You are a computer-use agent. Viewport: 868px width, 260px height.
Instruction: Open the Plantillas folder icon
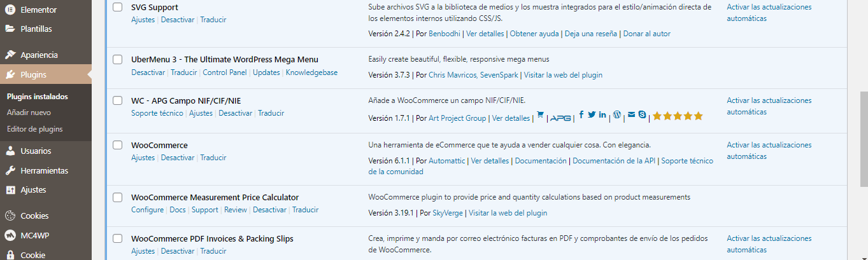10,29
